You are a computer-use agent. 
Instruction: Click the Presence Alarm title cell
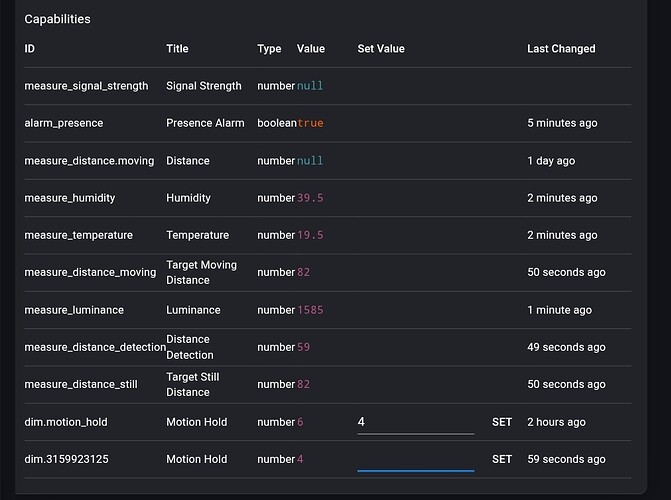pyautogui.click(x=205, y=123)
